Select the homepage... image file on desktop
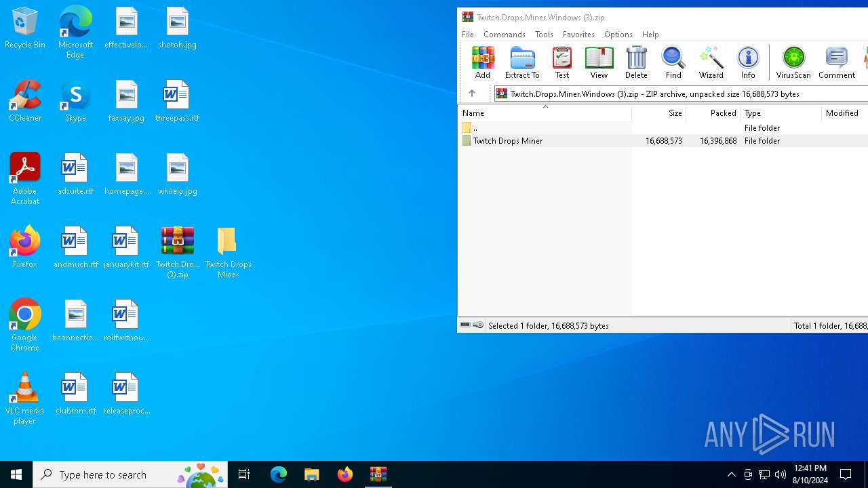Image resolution: width=868 pixels, height=488 pixels. click(x=126, y=174)
